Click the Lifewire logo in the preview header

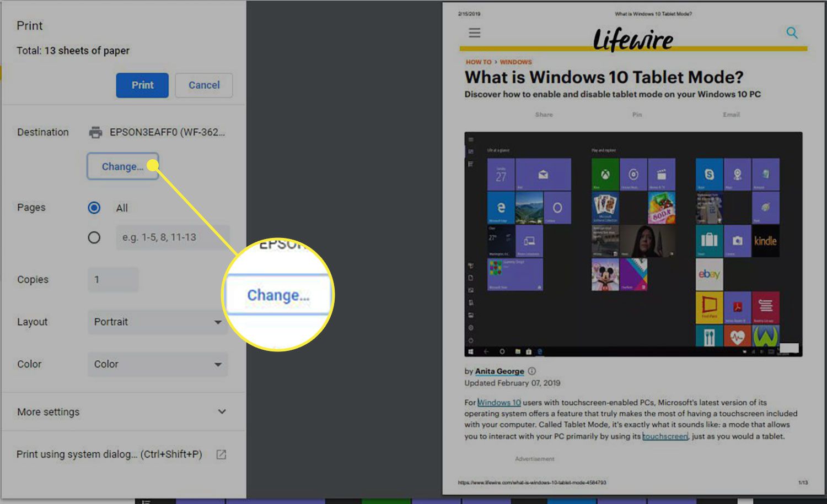[x=633, y=39]
